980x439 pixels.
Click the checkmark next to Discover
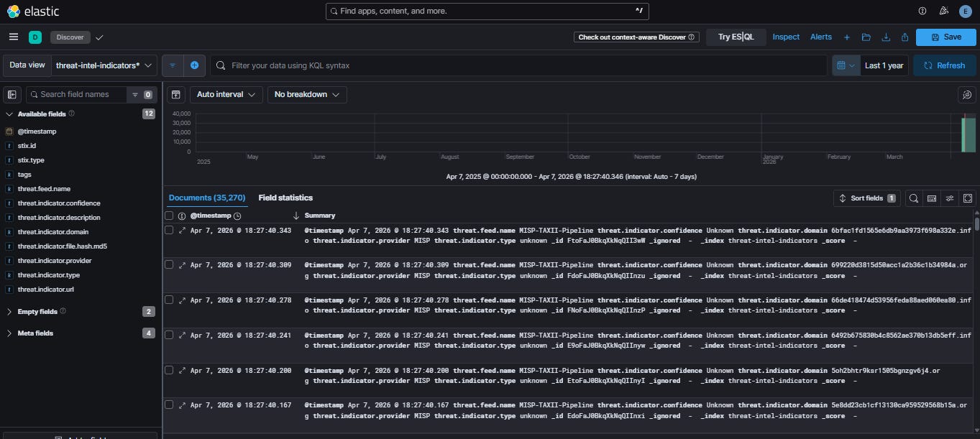click(x=99, y=37)
